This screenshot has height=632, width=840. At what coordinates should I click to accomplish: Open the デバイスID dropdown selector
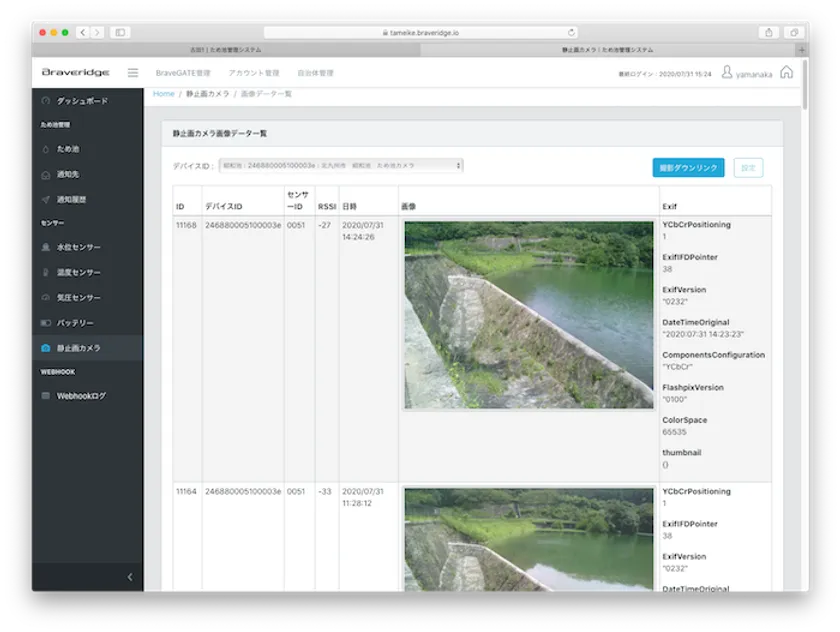(x=341, y=165)
